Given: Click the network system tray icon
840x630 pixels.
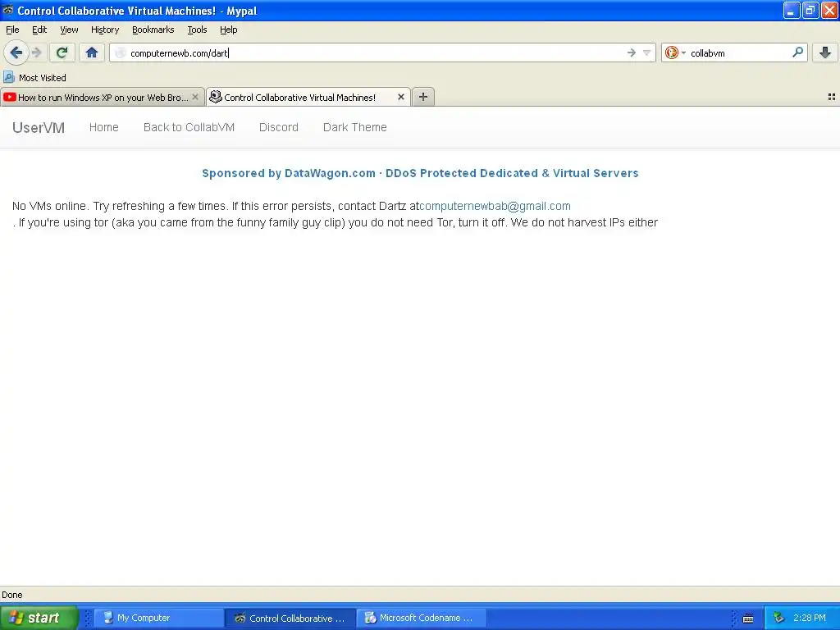Looking at the screenshot, I should [x=778, y=618].
